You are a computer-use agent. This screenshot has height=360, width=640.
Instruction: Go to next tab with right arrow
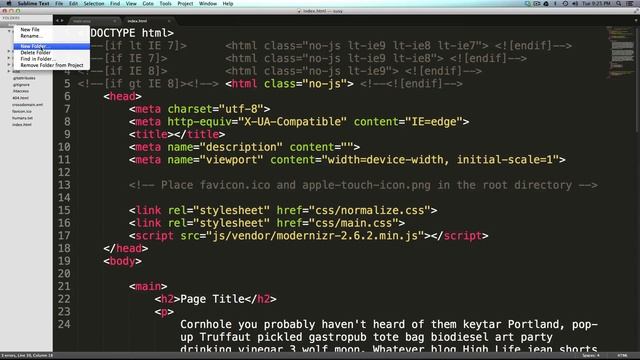(62, 20)
